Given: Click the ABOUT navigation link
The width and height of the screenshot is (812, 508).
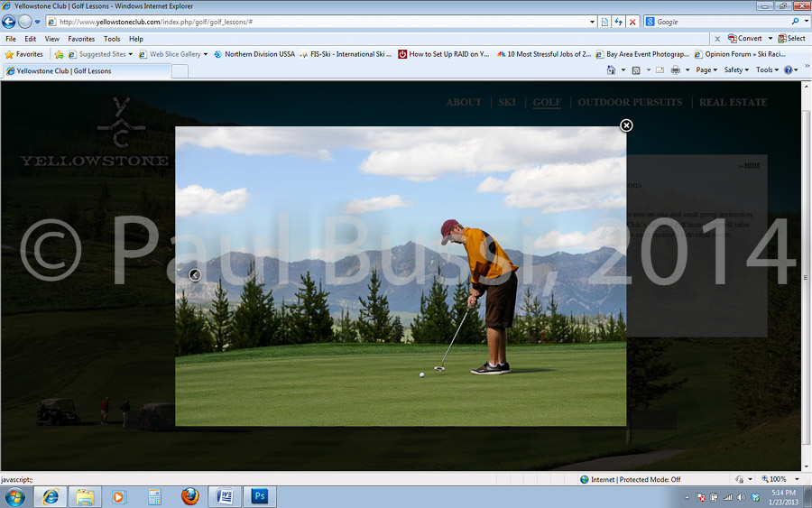Looking at the screenshot, I should (x=464, y=103).
